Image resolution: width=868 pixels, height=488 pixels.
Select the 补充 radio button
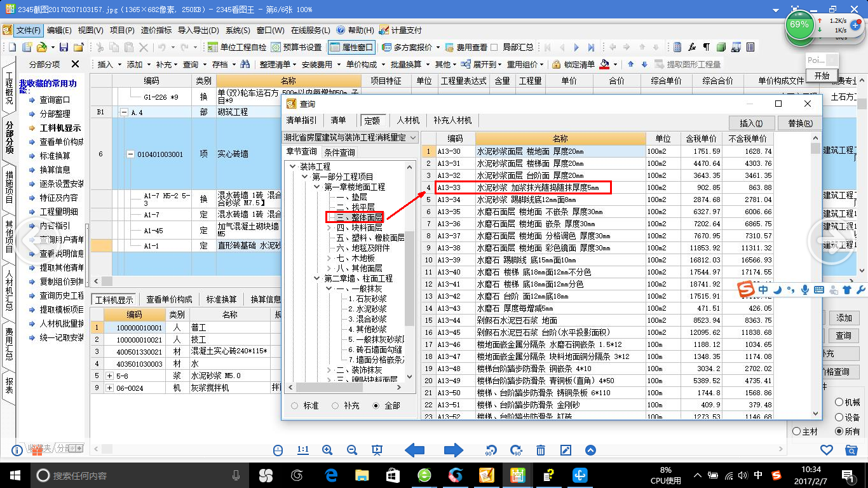(x=335, y=405)
